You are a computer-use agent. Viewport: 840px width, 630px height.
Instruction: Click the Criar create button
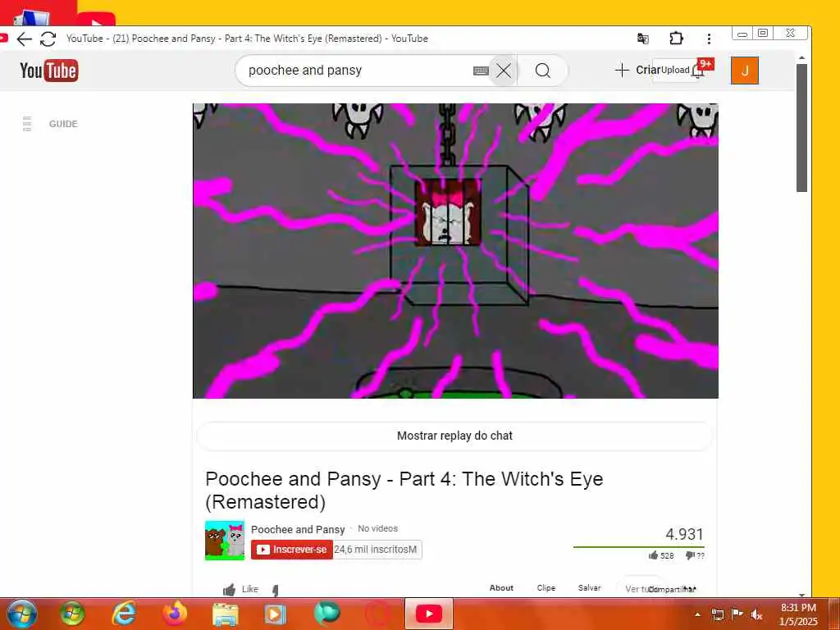click(x=637, y=71)
